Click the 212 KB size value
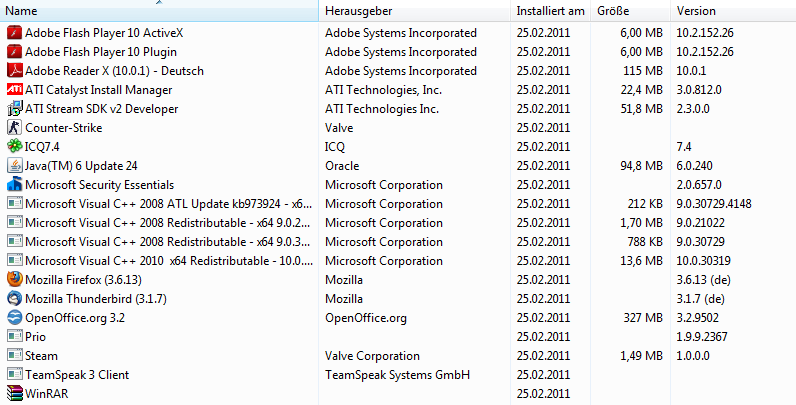Image resolution: width=796 pixels, height=405 pixels. [645, 204]
